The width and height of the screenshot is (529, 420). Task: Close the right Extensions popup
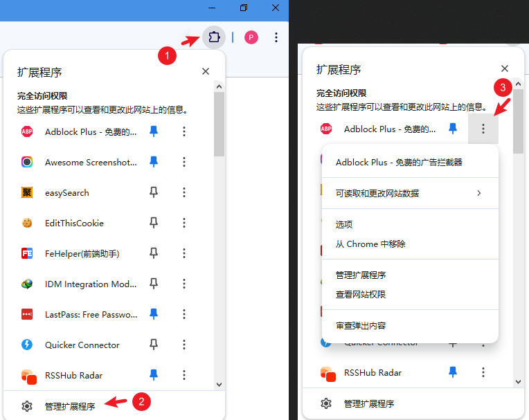pyautogui.click(x=504, y=69)
